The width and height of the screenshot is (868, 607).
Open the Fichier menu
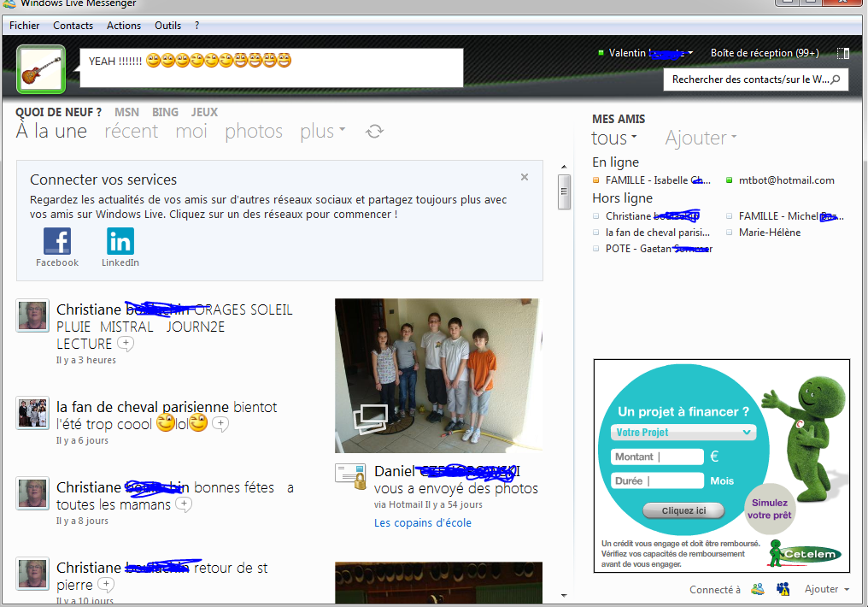click(x=25, y=26)
